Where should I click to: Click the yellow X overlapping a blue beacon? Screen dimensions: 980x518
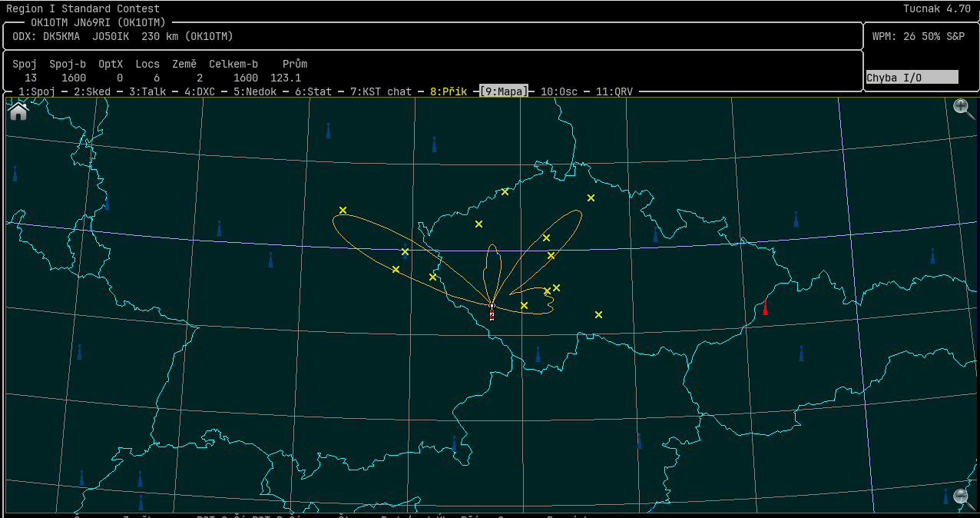(x=405, y=251)
